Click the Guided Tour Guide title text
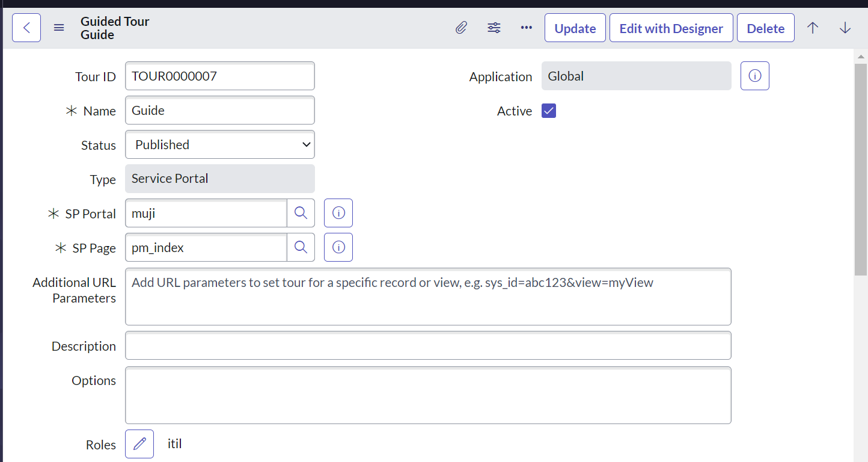 point(115,28)
